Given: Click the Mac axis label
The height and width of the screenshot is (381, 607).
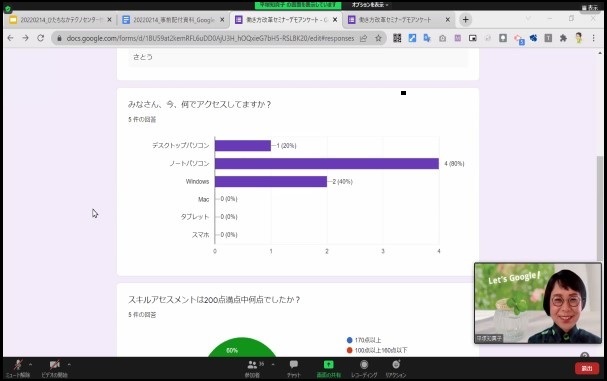Looking at the screenshot, I should (203, 199).
